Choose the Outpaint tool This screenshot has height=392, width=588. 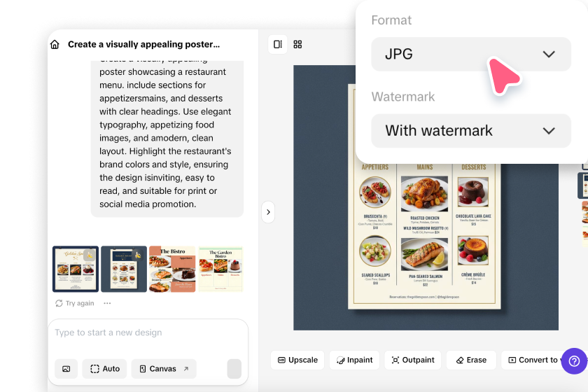click(413, 360)
